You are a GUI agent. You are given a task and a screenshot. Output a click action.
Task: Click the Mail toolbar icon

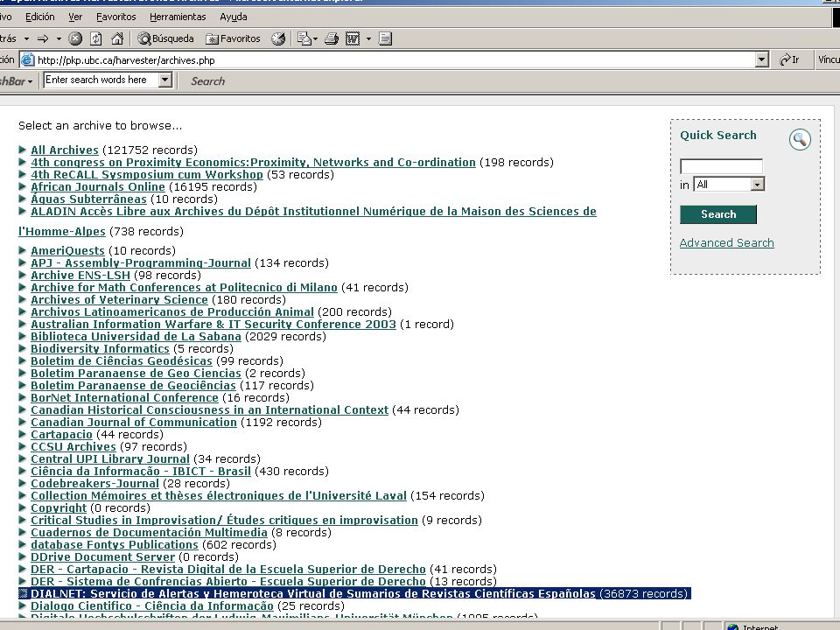pyautogui.click(x=304, y=38)
